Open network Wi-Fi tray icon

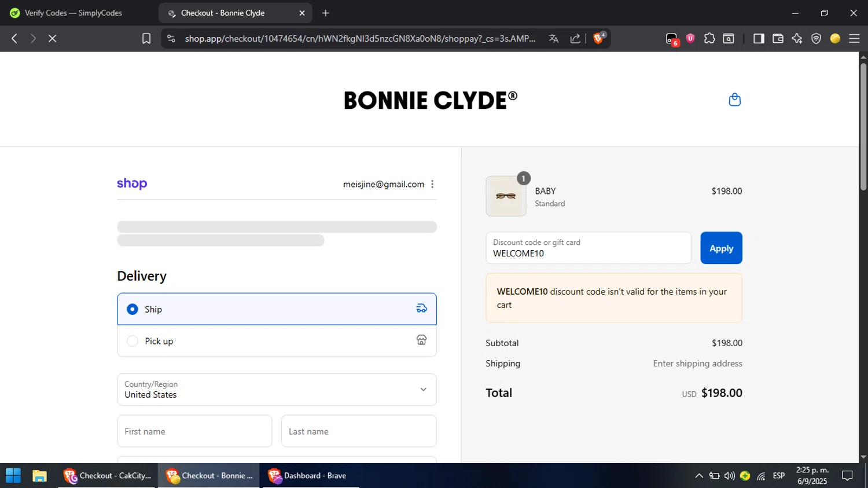761,476
